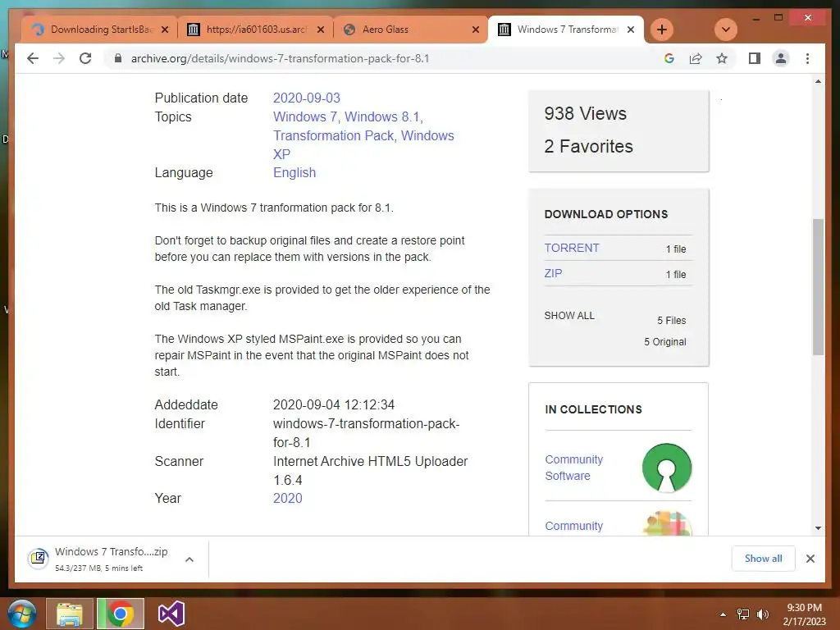Close the Windows 7 Transformation tab

(631, 30)
